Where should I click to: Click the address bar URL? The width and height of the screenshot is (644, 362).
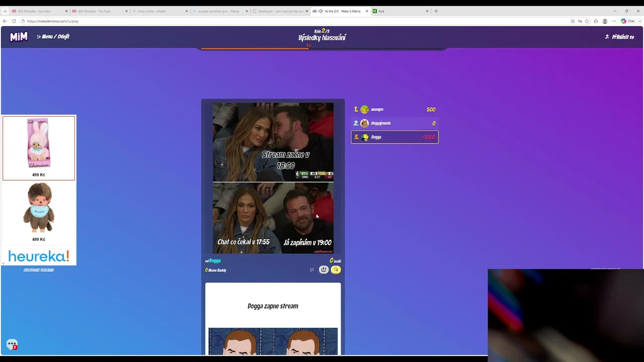pyautogui.click(x=53, y=21)
